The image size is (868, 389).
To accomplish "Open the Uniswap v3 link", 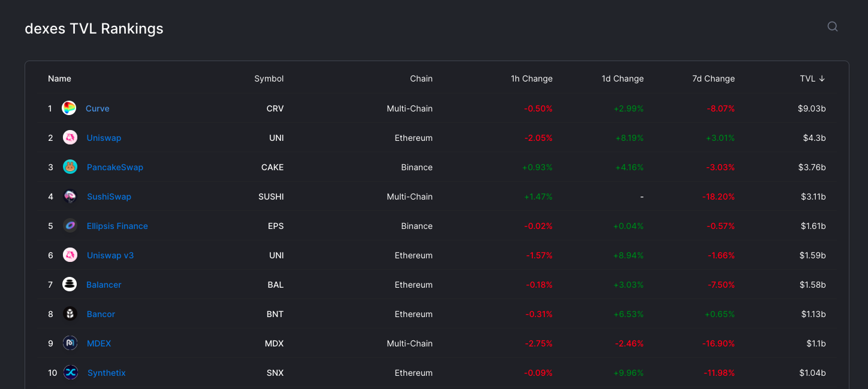I will [110, 255].
